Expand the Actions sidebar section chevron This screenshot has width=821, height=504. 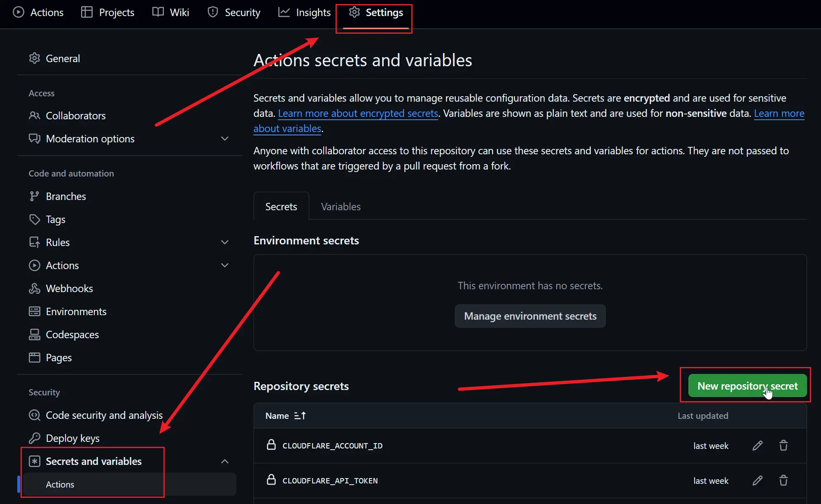[x=225, y=265]
